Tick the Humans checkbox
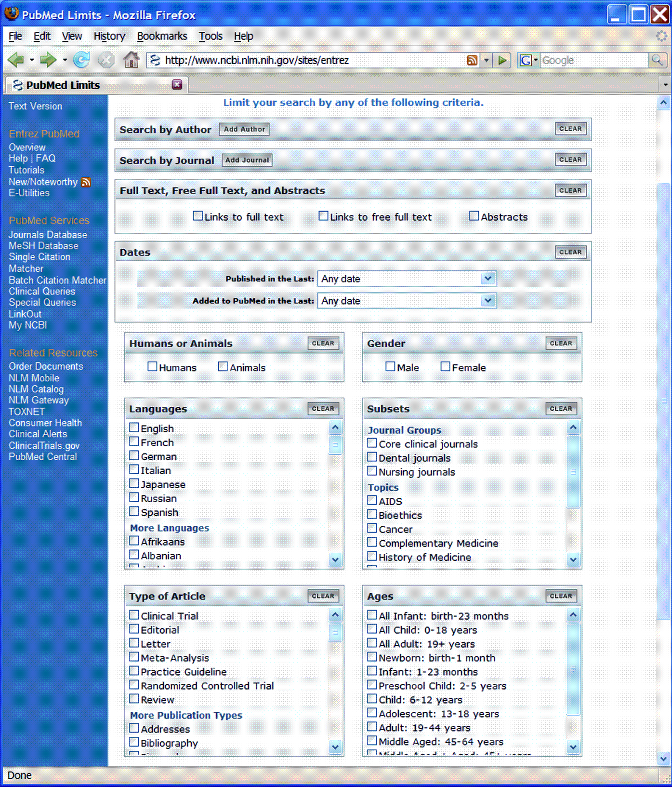The height and width of the screenshot is (787, 672). point(152,366)
